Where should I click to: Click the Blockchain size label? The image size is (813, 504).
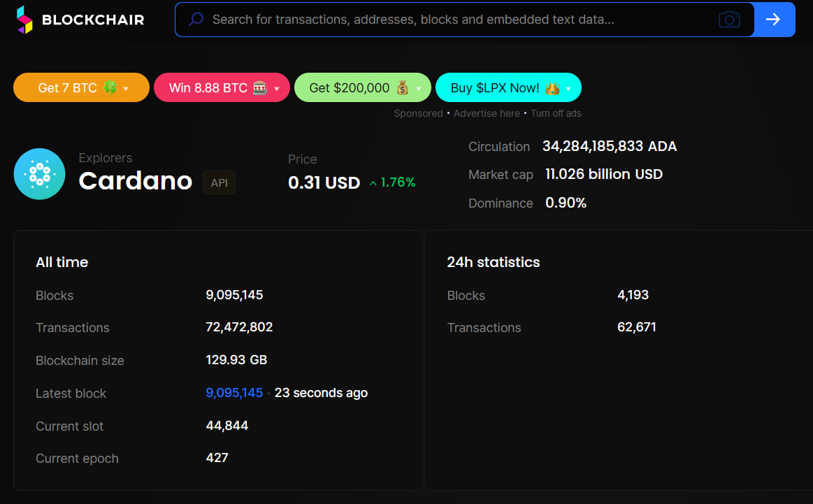tap(80, 361)
